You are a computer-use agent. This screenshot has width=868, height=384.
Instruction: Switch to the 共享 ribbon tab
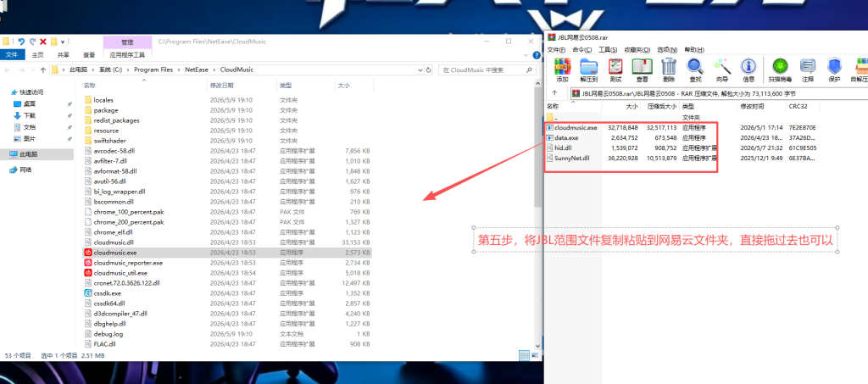point(63,55)
